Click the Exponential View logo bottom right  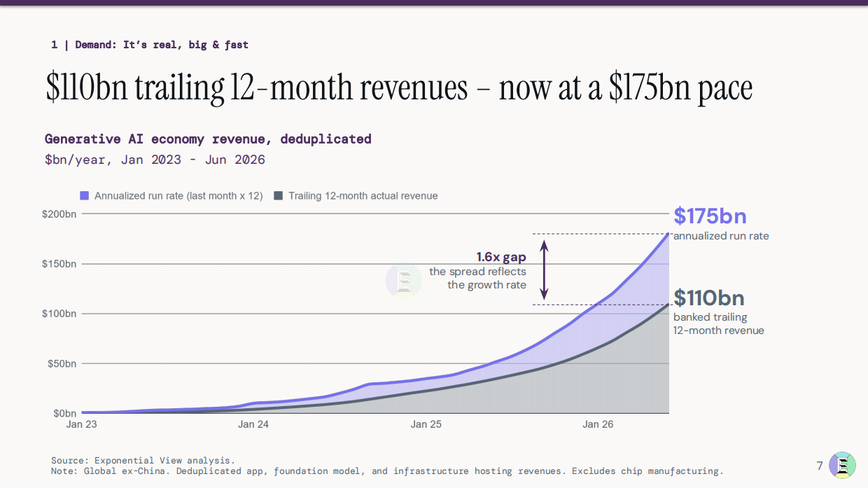(x=842, y=466)
